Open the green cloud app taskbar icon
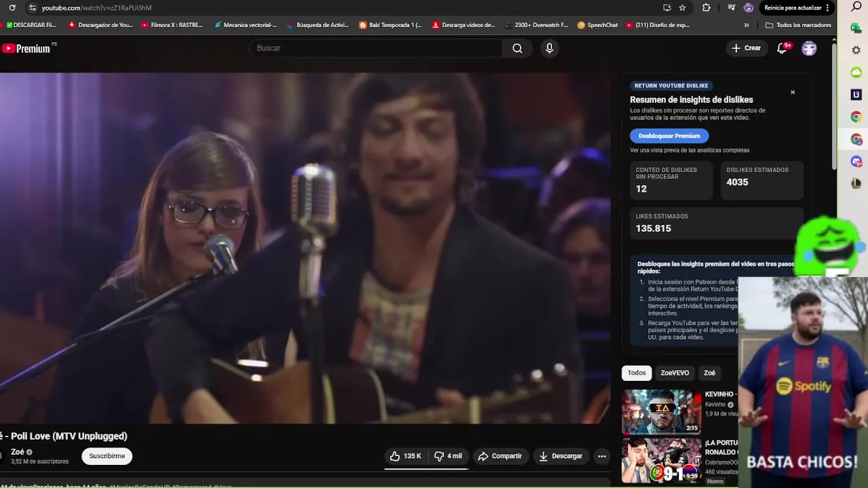Screen dimensions: 868x488 (x=856, y=73)
